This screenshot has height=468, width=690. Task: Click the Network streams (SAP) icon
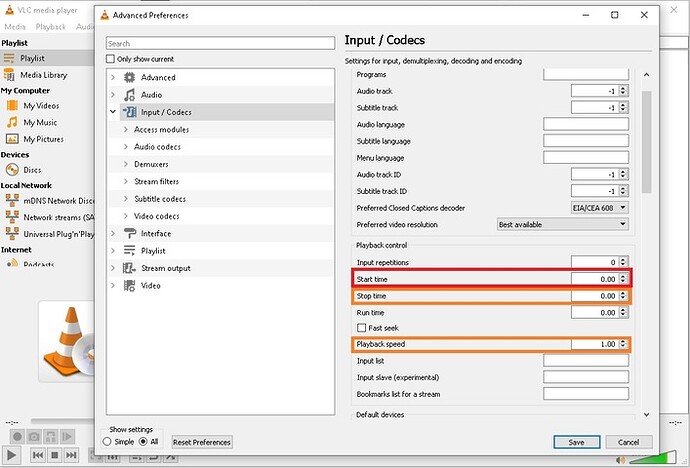[12, 217]
